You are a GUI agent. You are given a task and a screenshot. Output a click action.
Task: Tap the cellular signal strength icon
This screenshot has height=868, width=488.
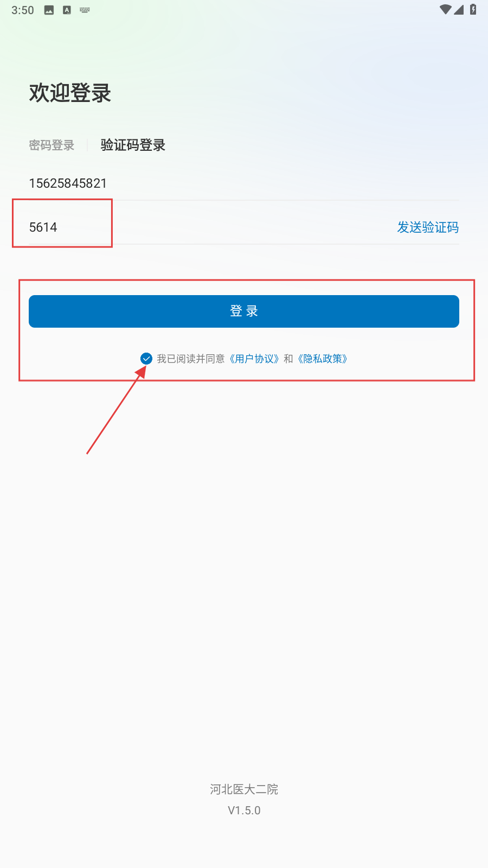(459, 10)
